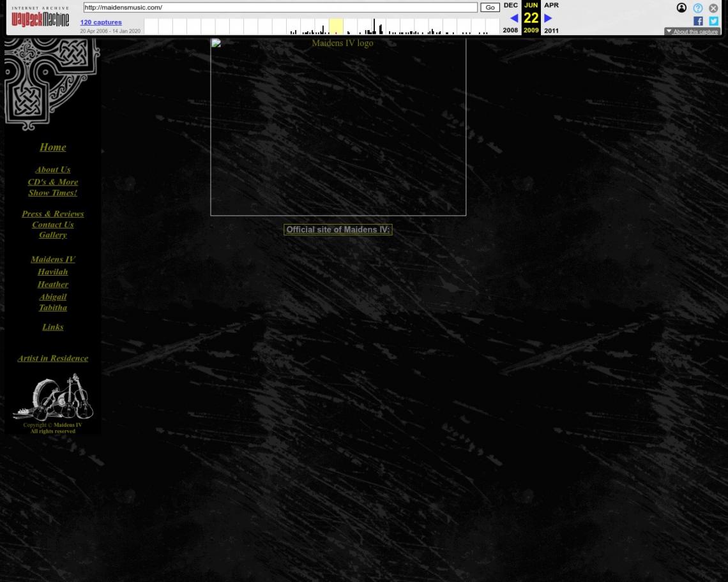This screenshot has height=582, width=728.
Task: Focus the Wayback URL field
Action: click(280, 8)
